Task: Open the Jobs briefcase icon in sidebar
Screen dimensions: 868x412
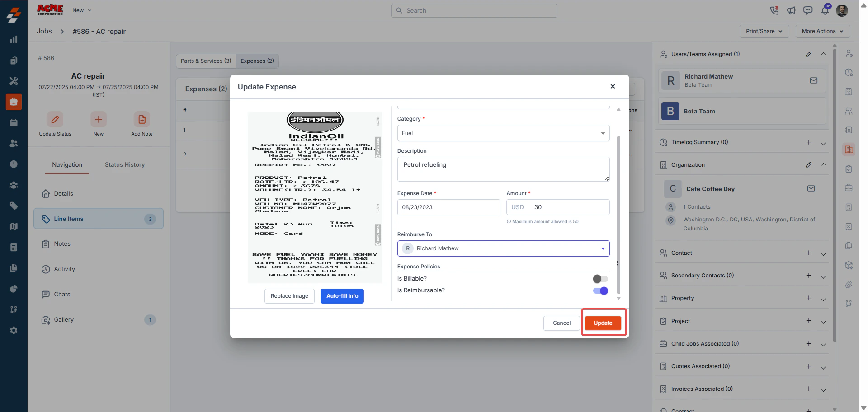Action: tap(14, 102)
